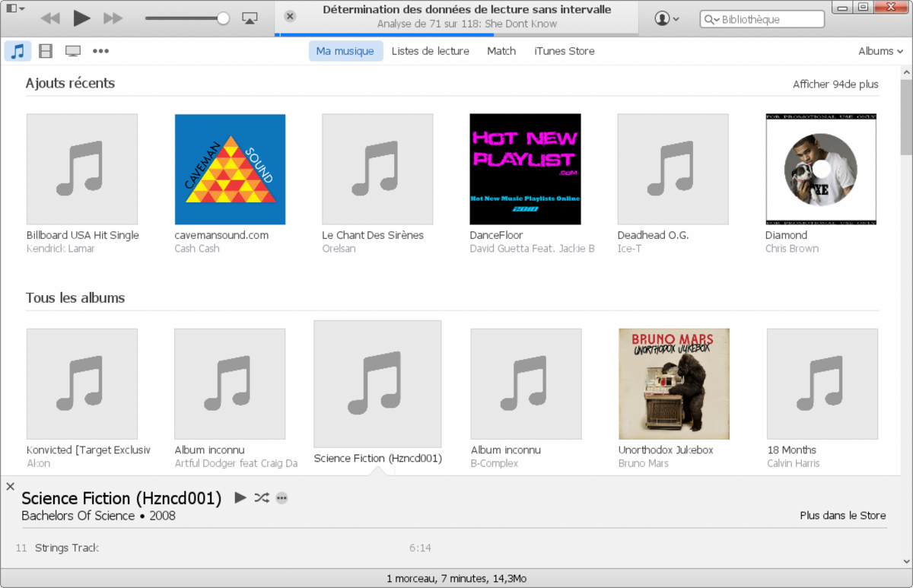Open the Unorthodox Jukebox album cover
Screen dimensions: 913x588
click(x=674, y=383)
